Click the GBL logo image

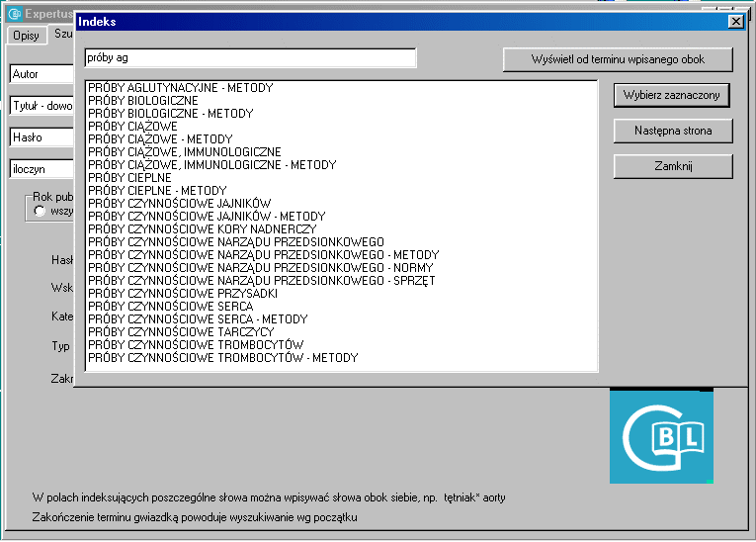[x=660, y=436]
